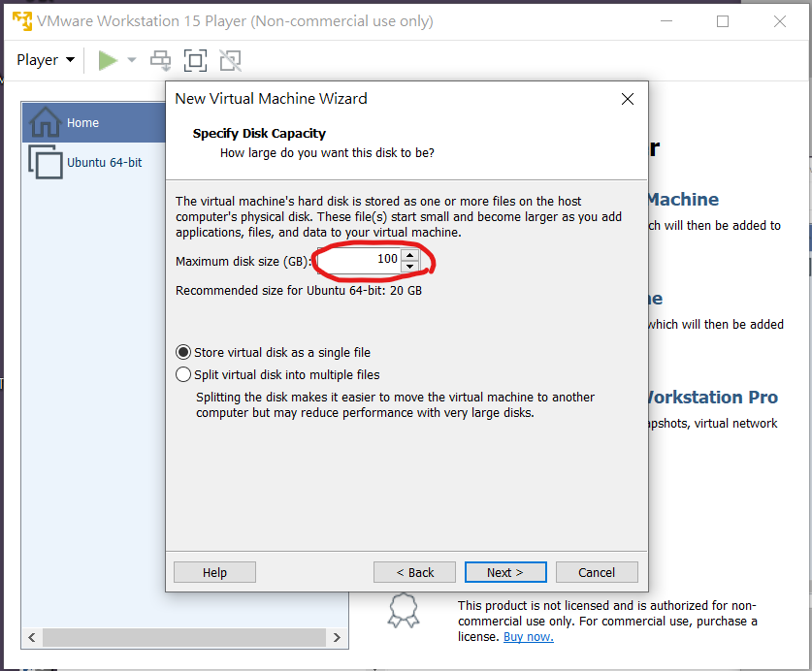Enter full screen mode icon
Screen dimensions: 812x671
(195, 60)
